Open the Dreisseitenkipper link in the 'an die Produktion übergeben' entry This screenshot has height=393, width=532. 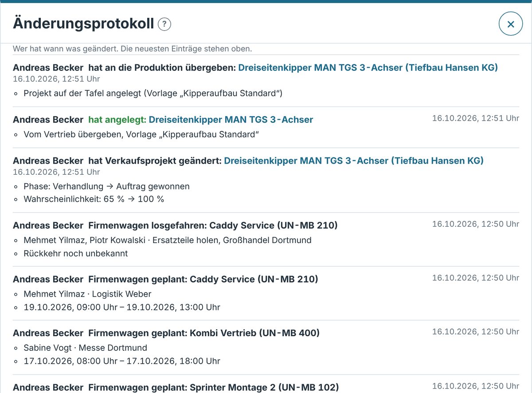pyautogui.click(x=368, y=67)
